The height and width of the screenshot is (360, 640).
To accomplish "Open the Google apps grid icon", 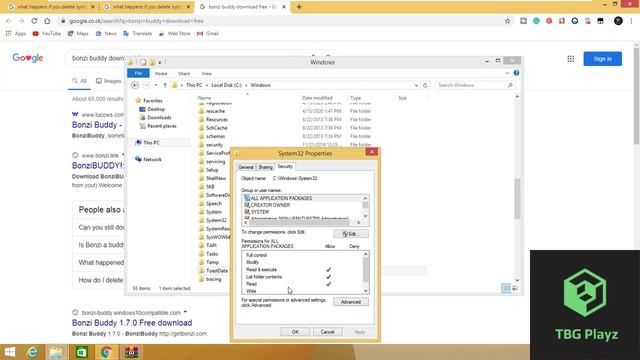I will coord(571,59).
